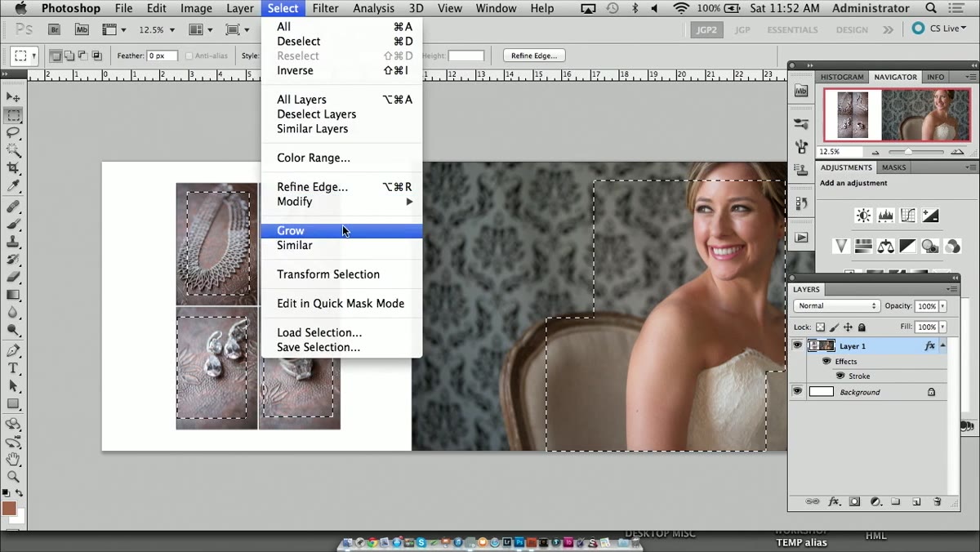
Task: Select the Eraser tool
Action: pos(13,278)
